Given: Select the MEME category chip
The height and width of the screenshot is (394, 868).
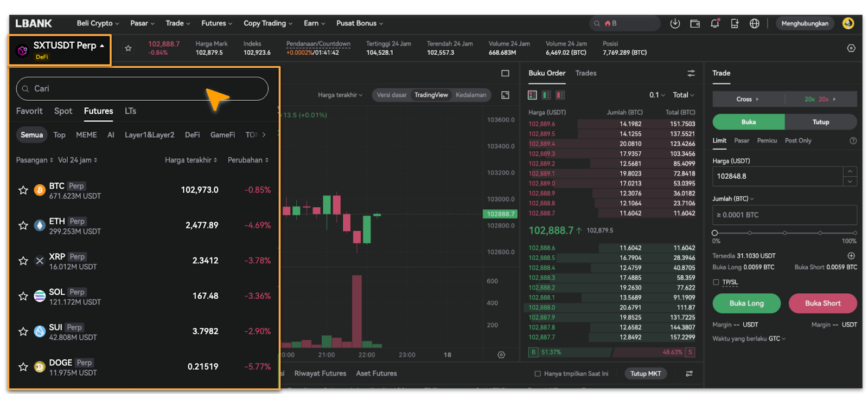Looking at the screenshot, I should tap(86, 135).
